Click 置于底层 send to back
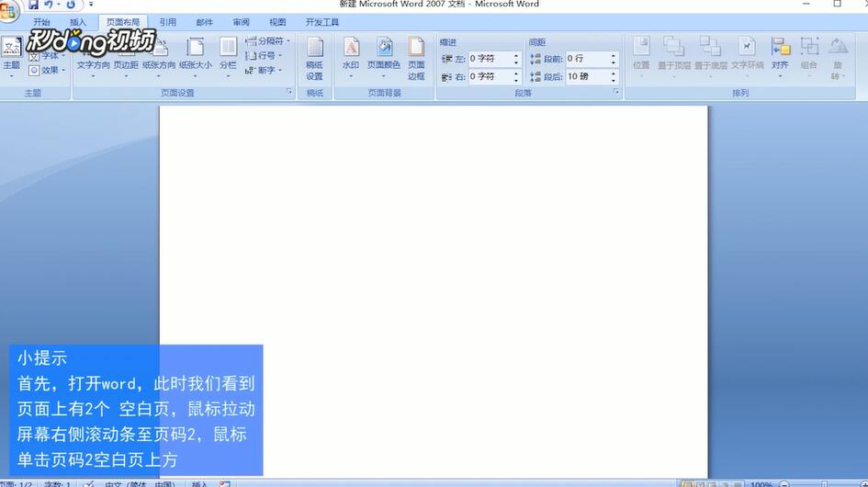868x487 pixels. click(711, 58)
